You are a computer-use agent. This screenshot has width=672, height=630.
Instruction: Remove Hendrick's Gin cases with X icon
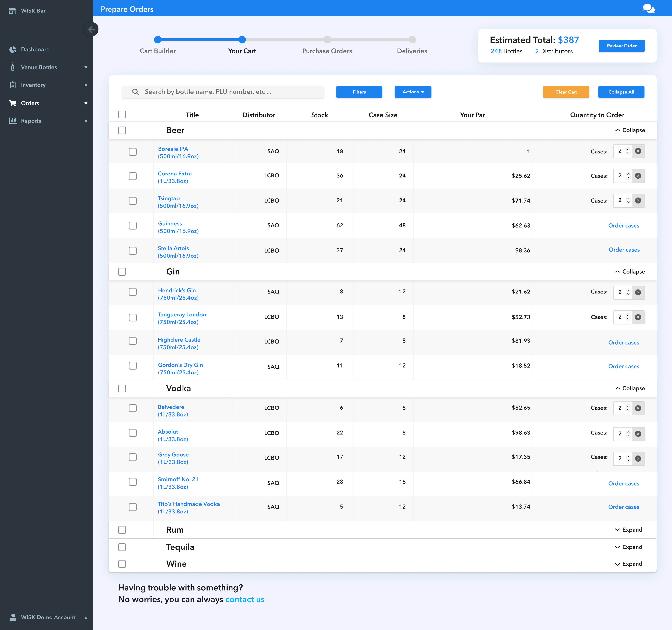pos(638,292)
